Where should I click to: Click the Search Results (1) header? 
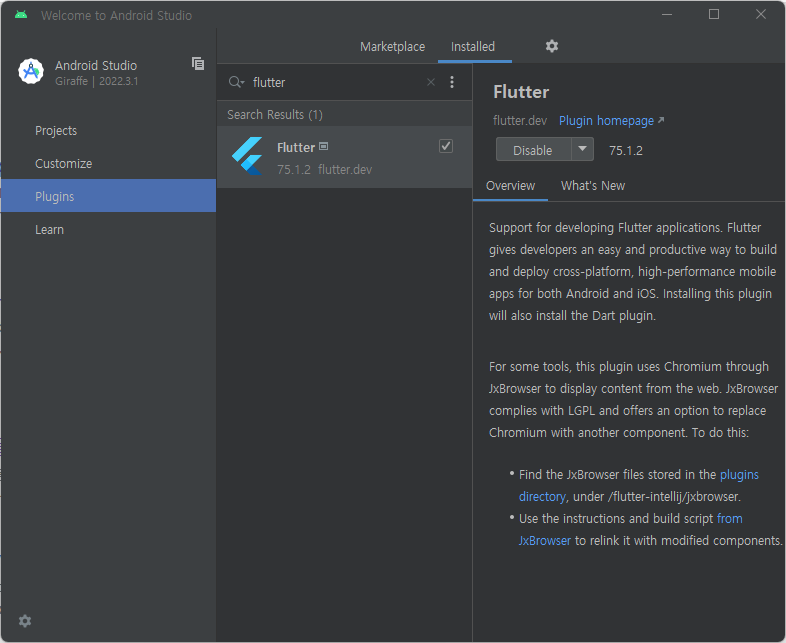point(275,115)
